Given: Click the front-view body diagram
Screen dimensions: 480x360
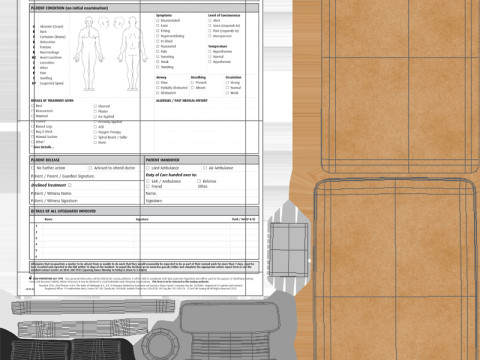Looking at the screenshot, I should click(x=89, y=54).
